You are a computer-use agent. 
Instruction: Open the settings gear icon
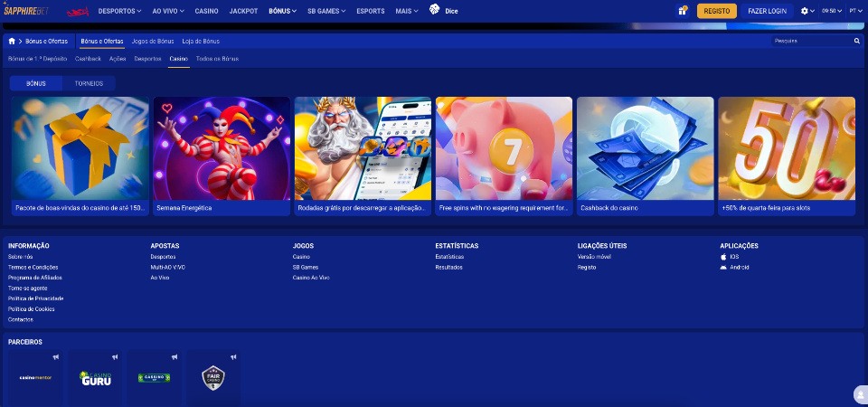click(x=805, y=11)
